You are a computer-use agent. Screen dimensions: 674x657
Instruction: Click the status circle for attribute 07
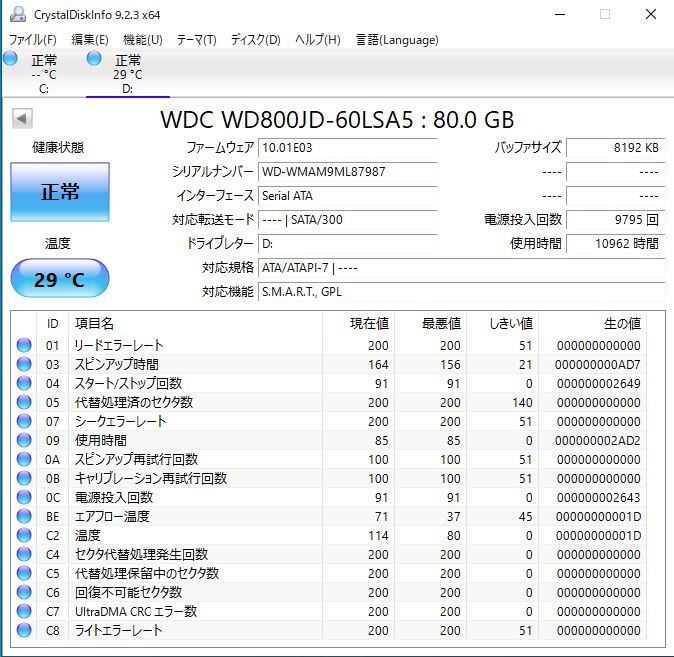click(x=24, y=421)
